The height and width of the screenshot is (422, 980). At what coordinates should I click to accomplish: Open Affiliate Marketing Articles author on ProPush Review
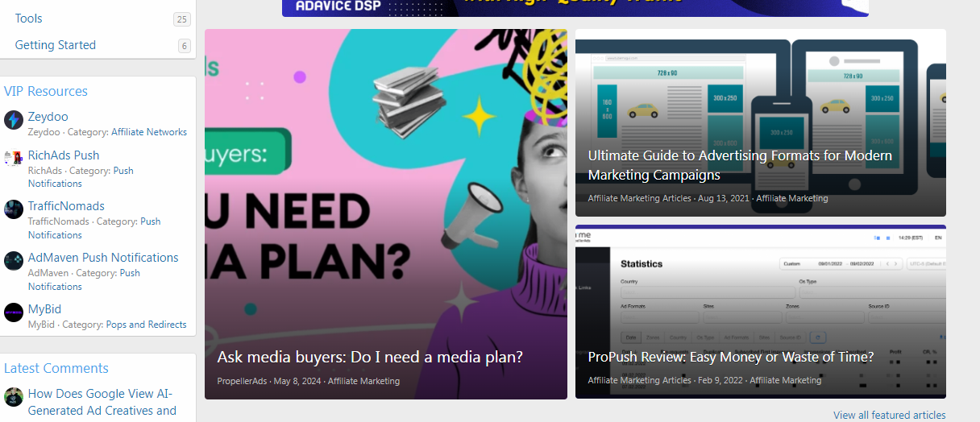click(640, 380)
